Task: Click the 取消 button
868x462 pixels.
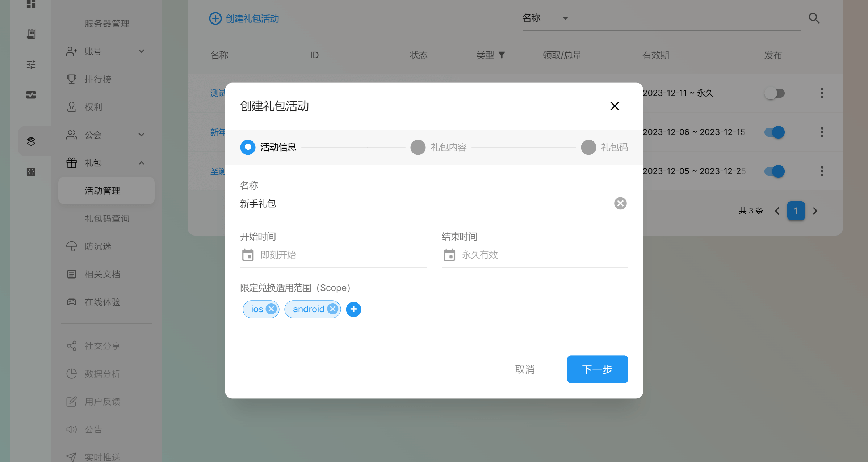Action: [x=525, y=369]
